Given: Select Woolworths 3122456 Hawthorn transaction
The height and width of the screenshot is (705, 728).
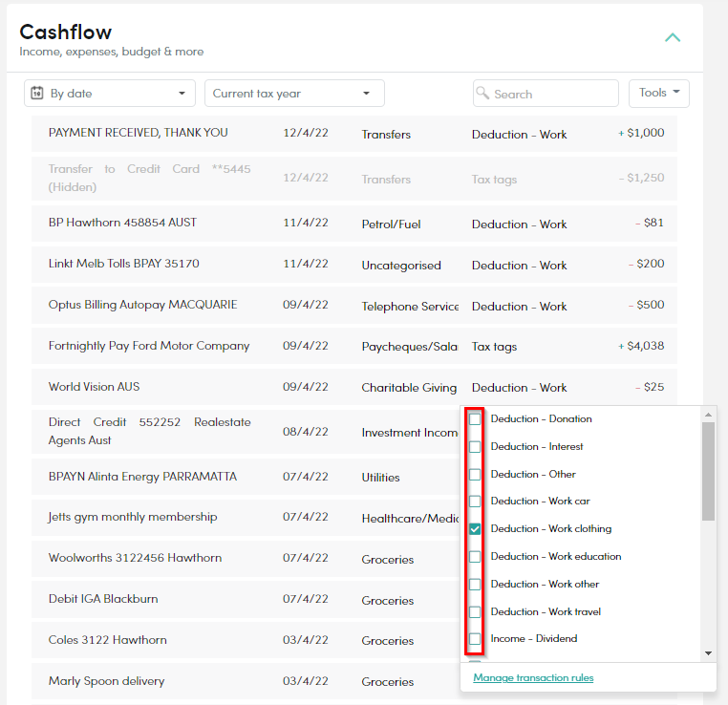Looking at the screenshot, I should [135, 558].
